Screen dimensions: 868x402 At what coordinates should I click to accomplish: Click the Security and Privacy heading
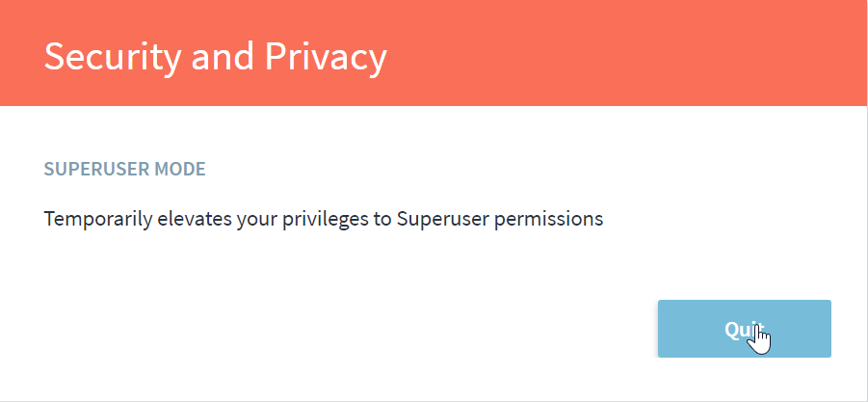pos(215,57)
